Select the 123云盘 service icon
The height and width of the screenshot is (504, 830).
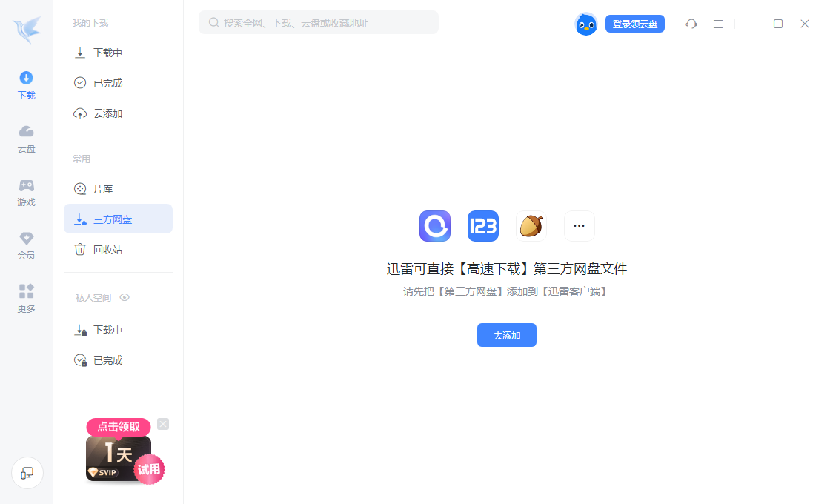[x=483, y=226]
